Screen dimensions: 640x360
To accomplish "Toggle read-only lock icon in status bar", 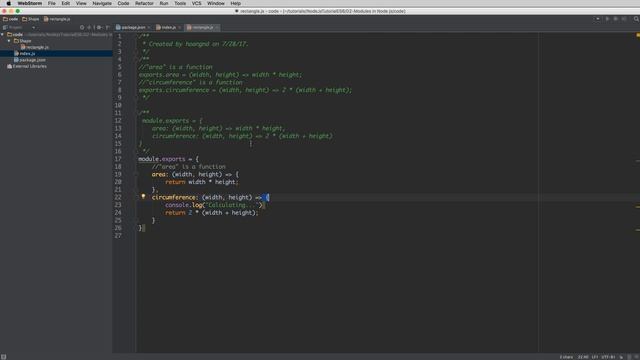I will [x=622, y=357].
